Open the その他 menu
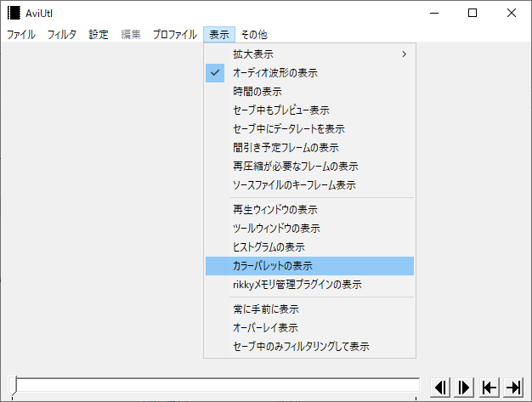 point(254,35)
